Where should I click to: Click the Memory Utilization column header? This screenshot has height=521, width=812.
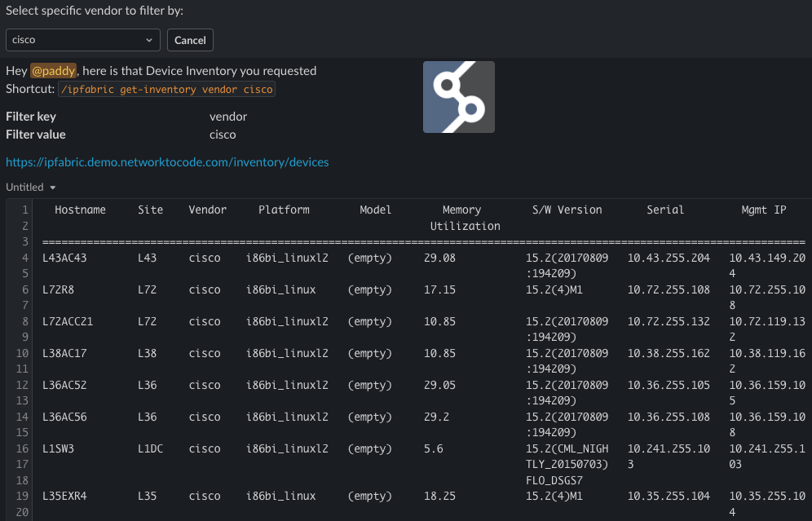click(x=465, y=218)
